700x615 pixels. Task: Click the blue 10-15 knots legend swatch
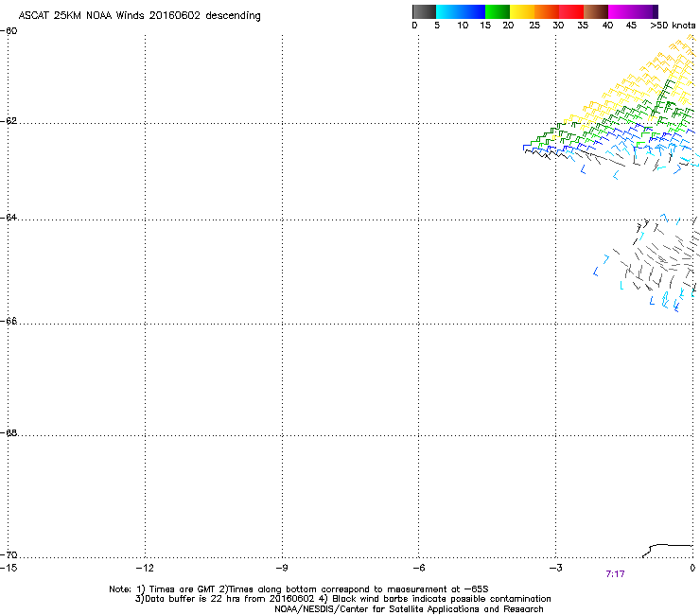click(473, 11)
